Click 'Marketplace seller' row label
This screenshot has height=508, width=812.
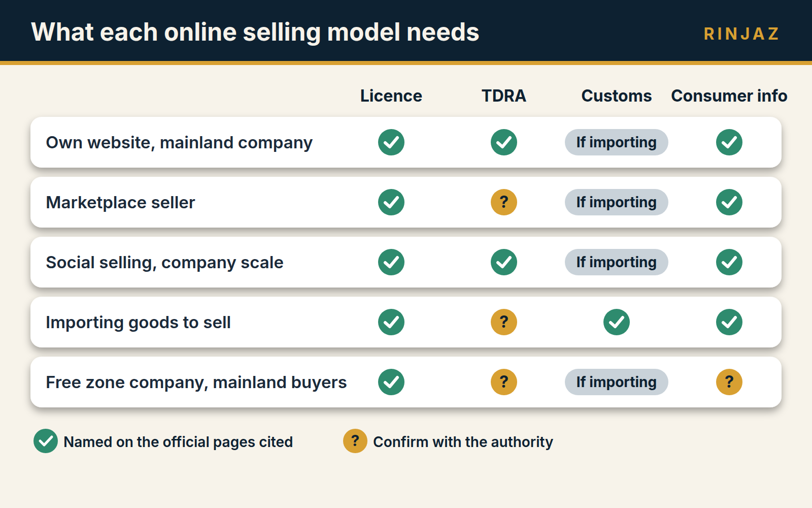pos(121,203)
